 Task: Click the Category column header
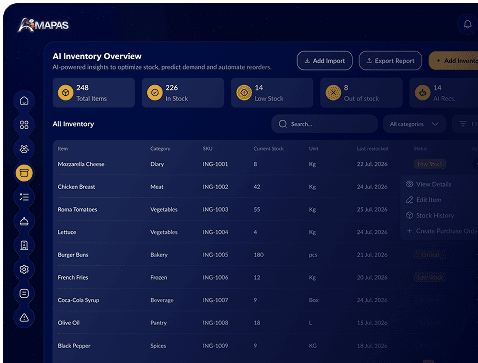(160, 149)
